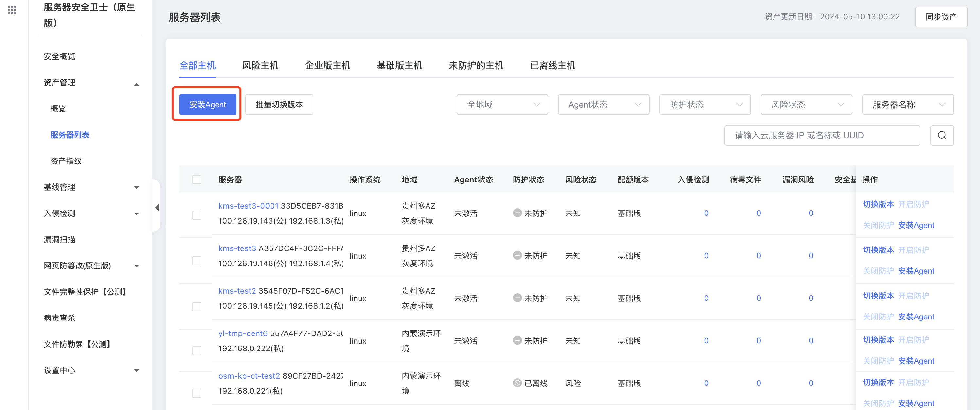The width and height of the screenshot is (980, 410).
Task: Click the Agent状态 column header
Action: tap(473, 179)
